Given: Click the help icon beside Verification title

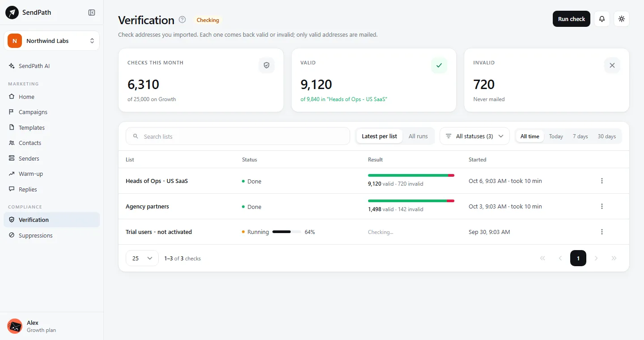Looking at the screenshot, I should point(182,20).
